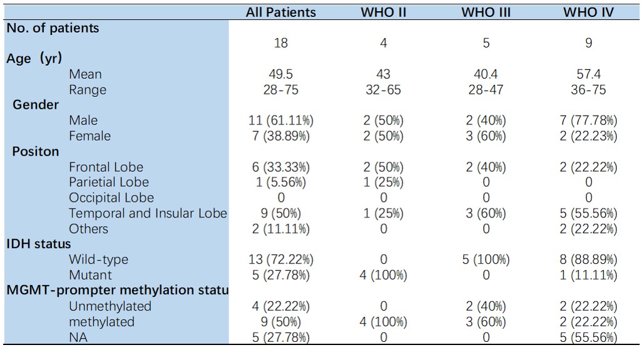This screenshot has width=644, height=350.
Task: Click the "Frontal Lobe" row label
Action: 106,167
